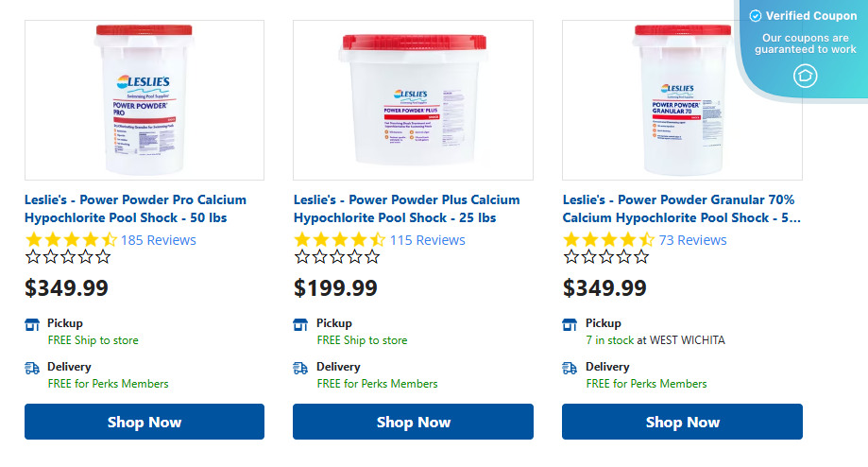Open the Power Powder Pro Calcium Hypochlorite title link
Image resolution: width=868 pixels, height=467 pixels.
tap(135, 209)
